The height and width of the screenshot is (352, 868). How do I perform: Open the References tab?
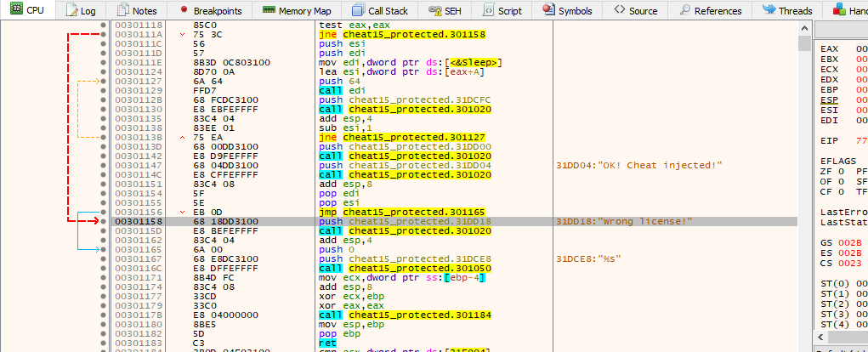[710, 10]
